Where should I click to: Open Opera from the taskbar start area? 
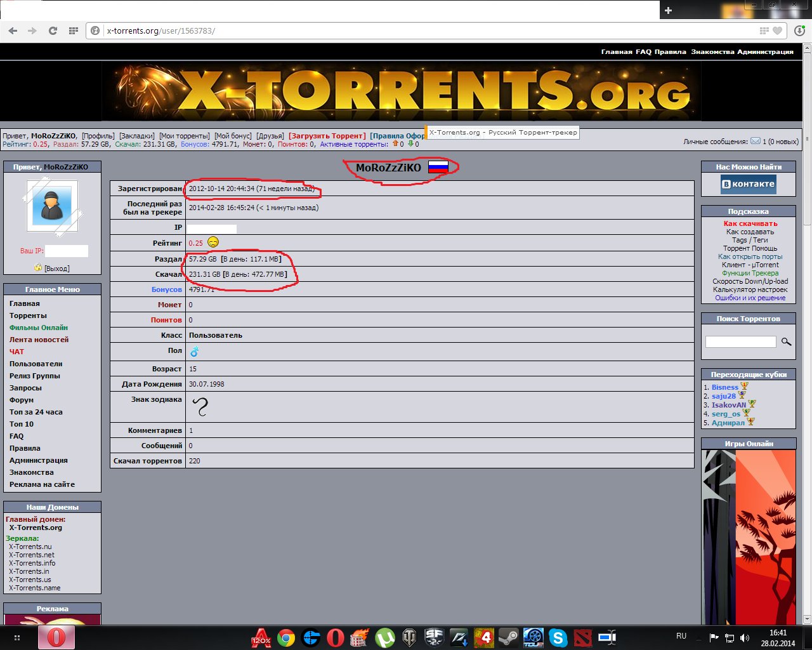click(x=56, y=637)
